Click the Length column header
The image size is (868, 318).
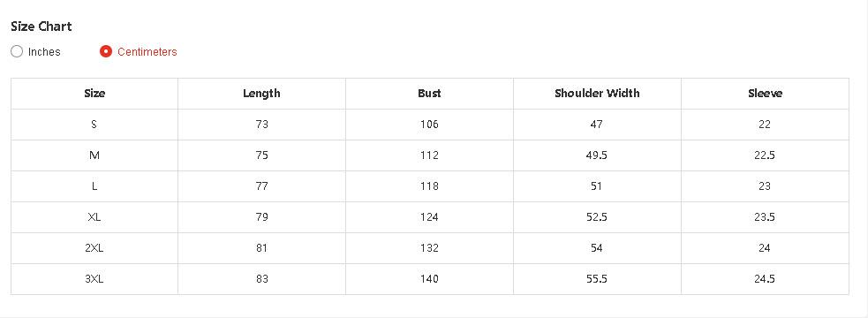point(262,93)
